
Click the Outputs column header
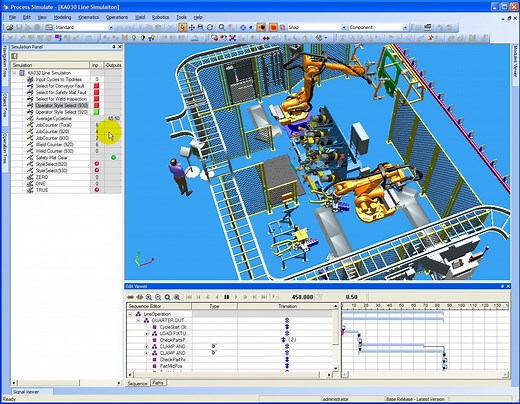[113, 65]
